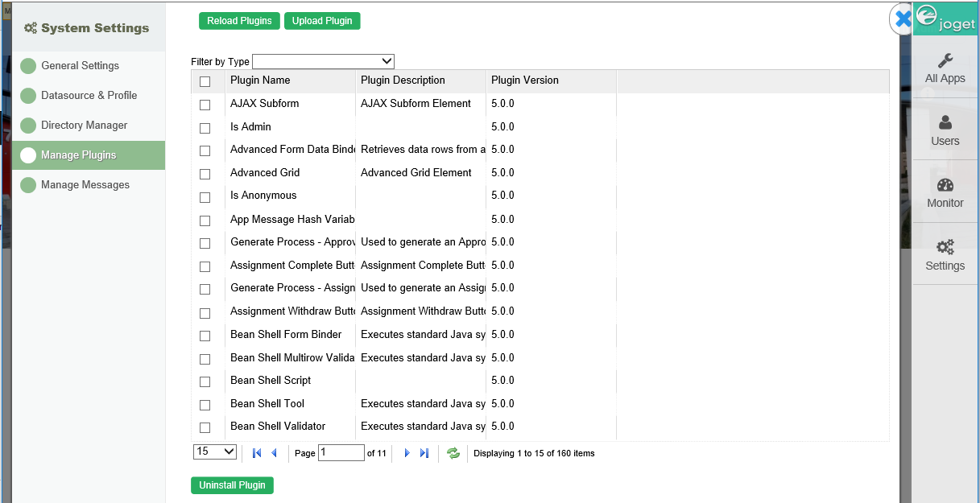
Task: Open Monitor dashboard icon
Action: point(945,186)
